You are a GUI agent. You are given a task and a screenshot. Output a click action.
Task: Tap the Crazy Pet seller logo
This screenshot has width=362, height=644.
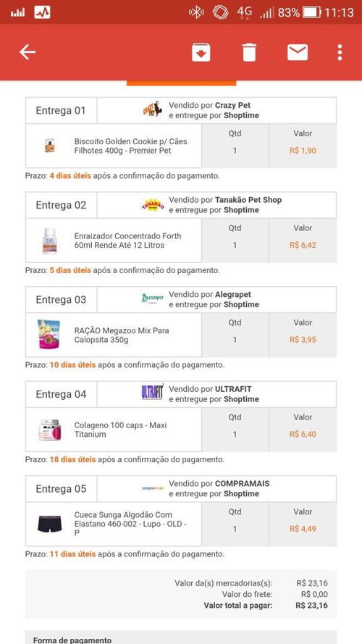tap(152, 110)
